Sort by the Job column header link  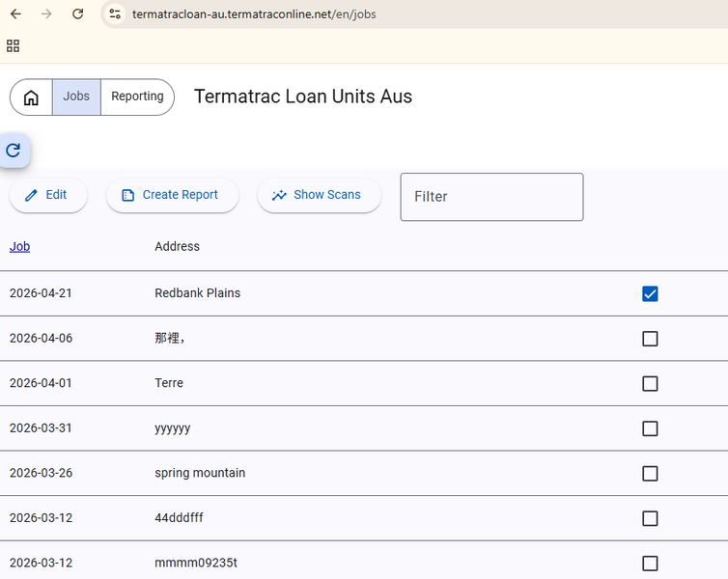point(20,246)
